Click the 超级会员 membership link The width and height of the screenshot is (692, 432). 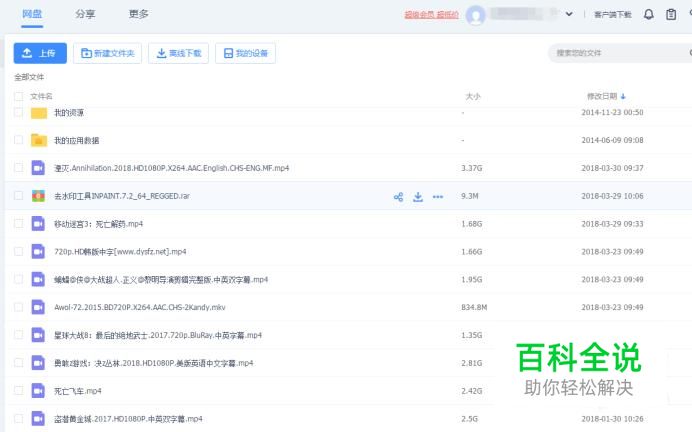pyautogui.click(x=432, y=15)
